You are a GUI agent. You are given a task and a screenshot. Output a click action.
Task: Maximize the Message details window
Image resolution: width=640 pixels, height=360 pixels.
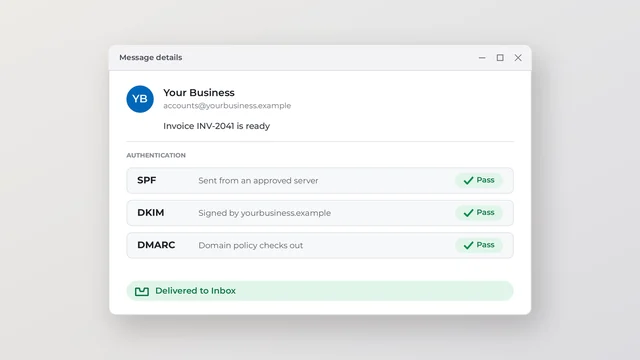coord(500,58)
